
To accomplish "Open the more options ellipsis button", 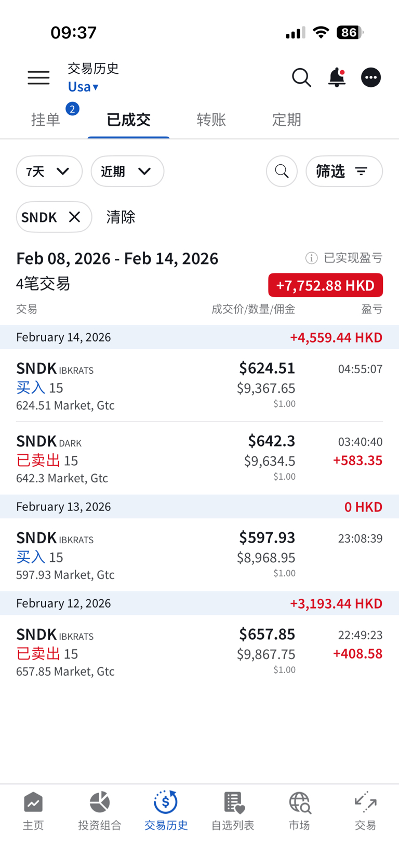I will 371,78.
